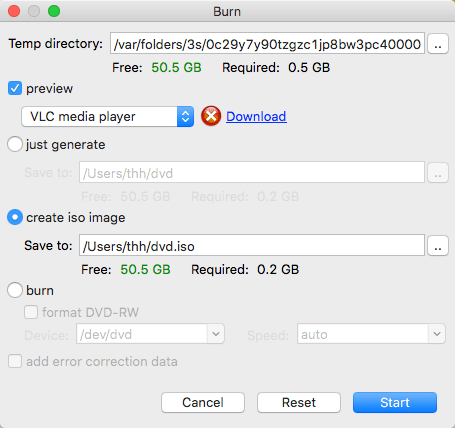Click the red error icon beside Download

(x=211, y=116)
